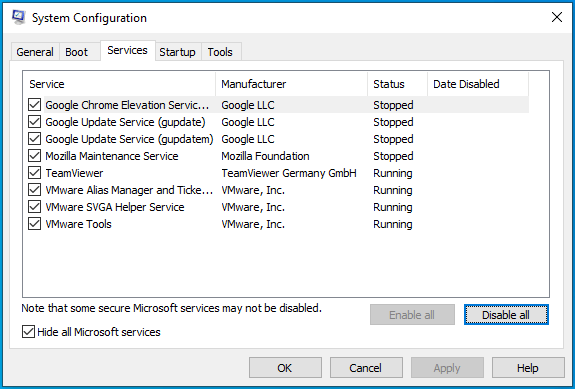Open the Boot tab
This screenshot has width=575, height=389.
pyautogui.click(x=77, y=52)
